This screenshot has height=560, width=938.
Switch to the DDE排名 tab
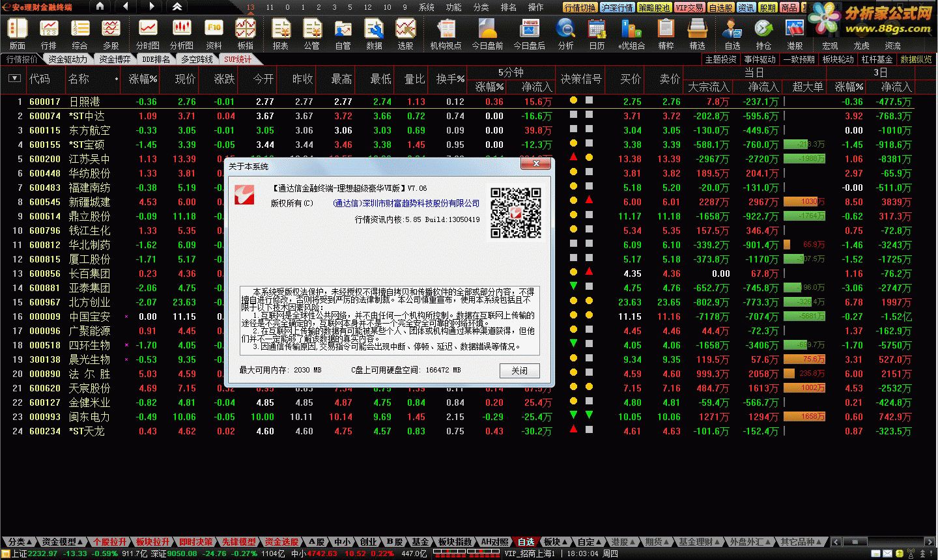point(156,59)
